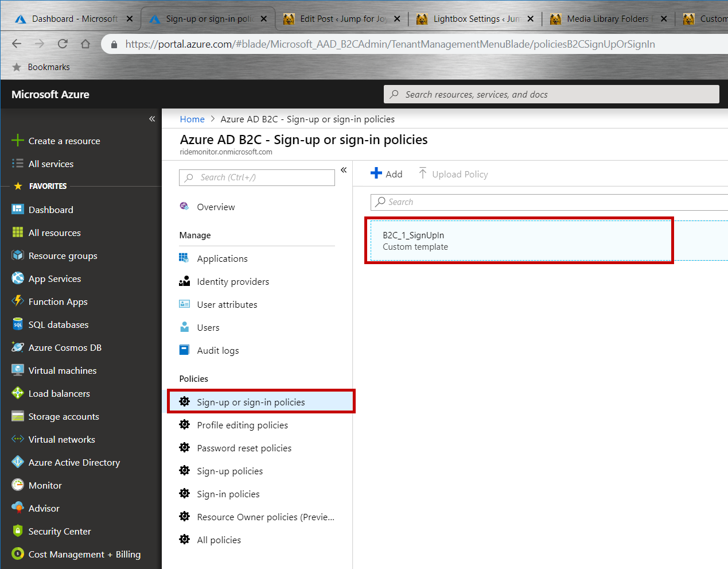
Task: Click gear icon beside Profile editing policies
Action: (x=184, y=424)
